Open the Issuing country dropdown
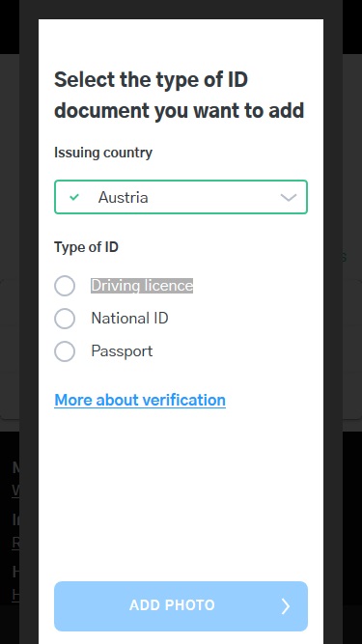Screen dimensions: 362x644 pyautogui.click(x=181, y=197)
